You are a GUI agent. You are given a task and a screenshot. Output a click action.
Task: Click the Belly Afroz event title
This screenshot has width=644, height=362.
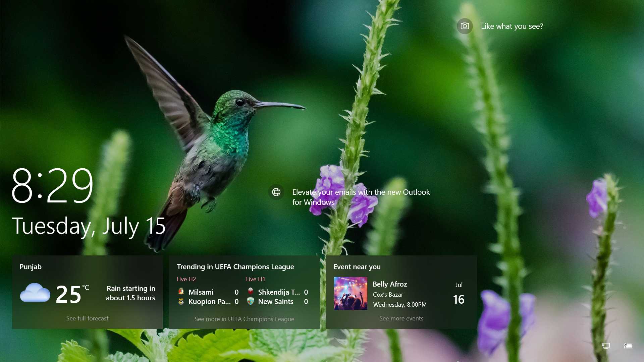pyautogui.click(x=390, y=284)
